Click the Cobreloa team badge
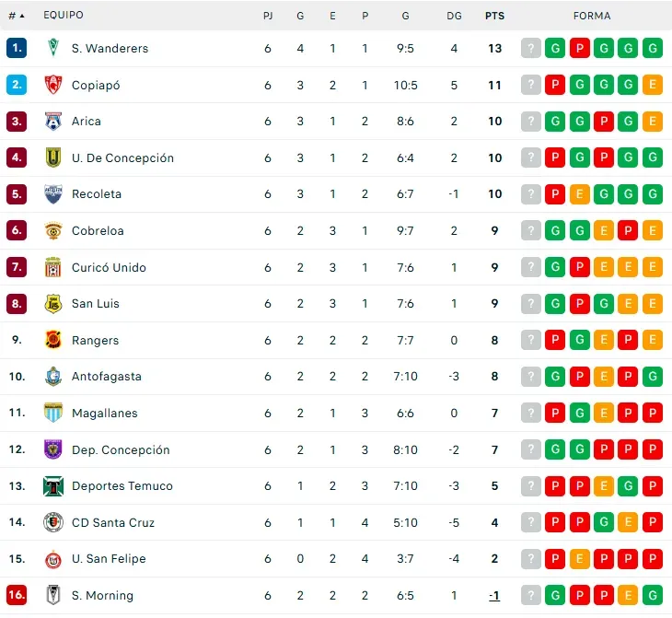672x618 pixels. [x=53, y=230]
